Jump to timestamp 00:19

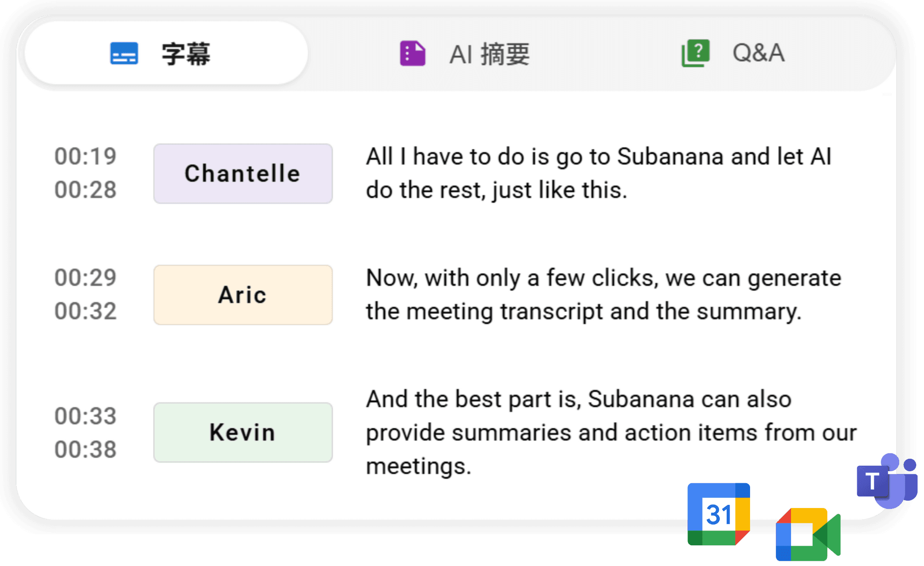click(85, 156)
